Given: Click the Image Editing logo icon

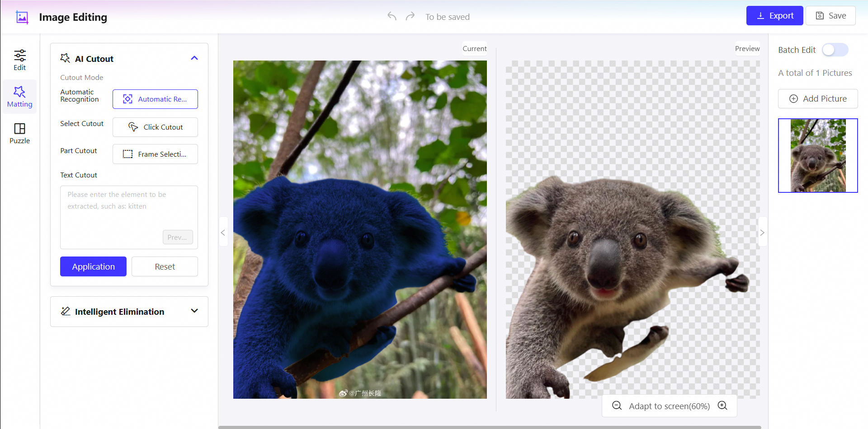Looking at the screenshot, I should click(x=22, y=17).
